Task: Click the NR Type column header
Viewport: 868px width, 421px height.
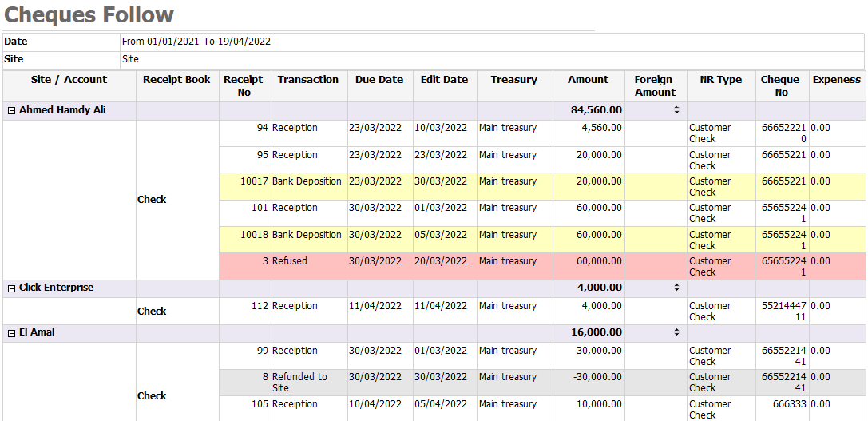Action: click(720, 80)
